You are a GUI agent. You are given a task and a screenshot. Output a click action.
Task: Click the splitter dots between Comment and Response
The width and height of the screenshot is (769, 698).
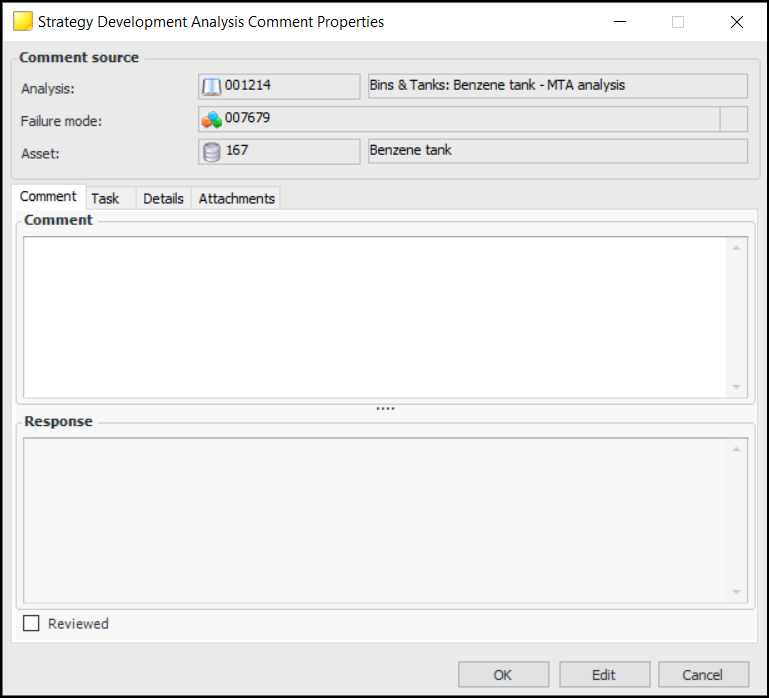[385, 409]
